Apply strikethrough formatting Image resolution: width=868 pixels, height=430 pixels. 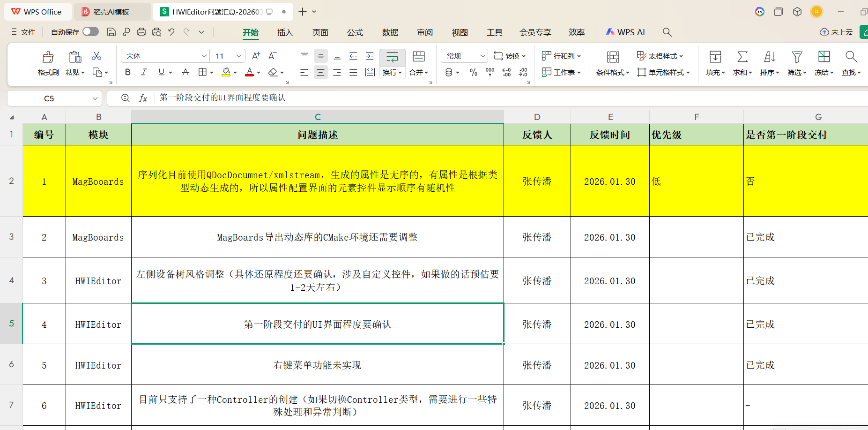pyautogui.click(x=185, y=72)
